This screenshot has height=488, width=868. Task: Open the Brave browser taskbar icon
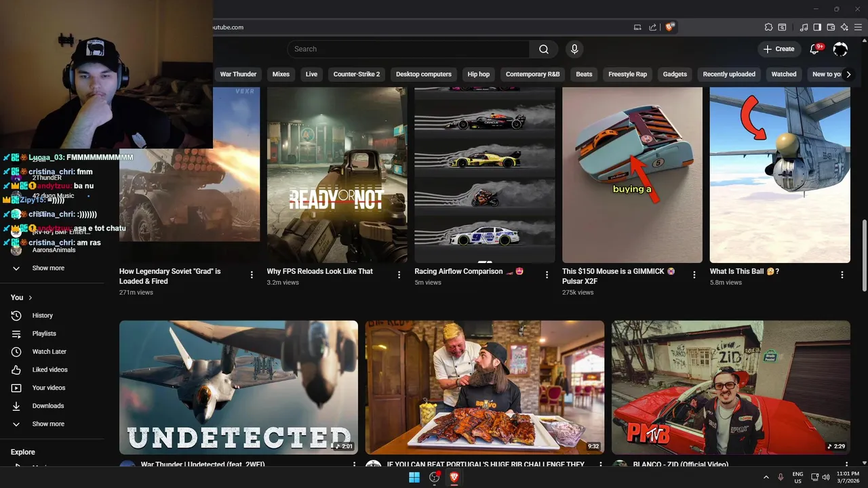454,477
